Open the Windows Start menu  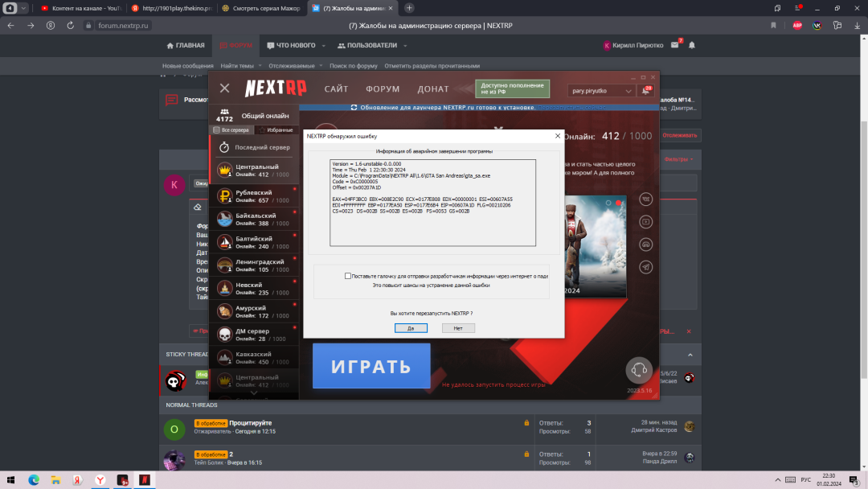coord(11,480)
